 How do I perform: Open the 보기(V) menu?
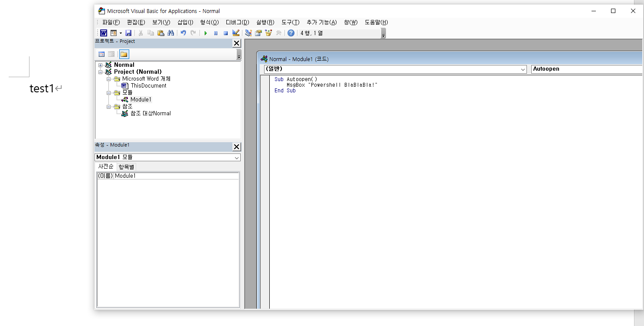pos(161,22)
